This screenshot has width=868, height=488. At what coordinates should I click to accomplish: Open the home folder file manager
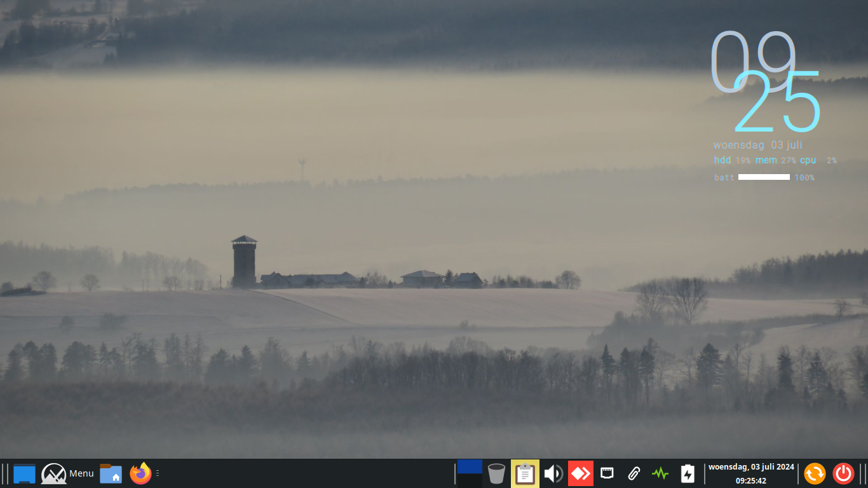coord(111,473)
